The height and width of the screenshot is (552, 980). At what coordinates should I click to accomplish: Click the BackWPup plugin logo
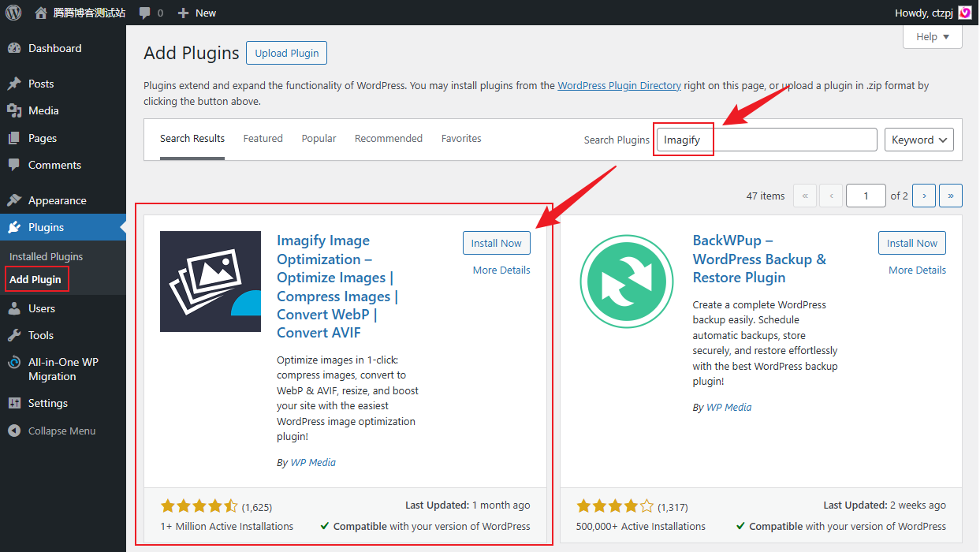coord(627,282)
